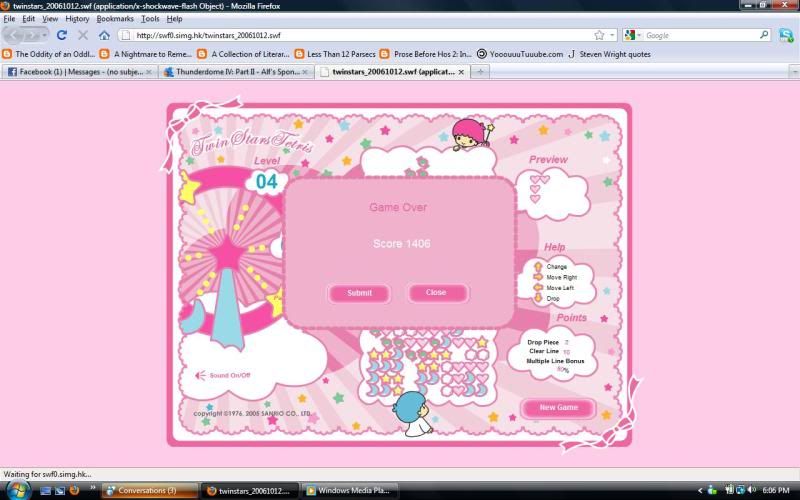Click the search magnifier icon in Google box

764,35
